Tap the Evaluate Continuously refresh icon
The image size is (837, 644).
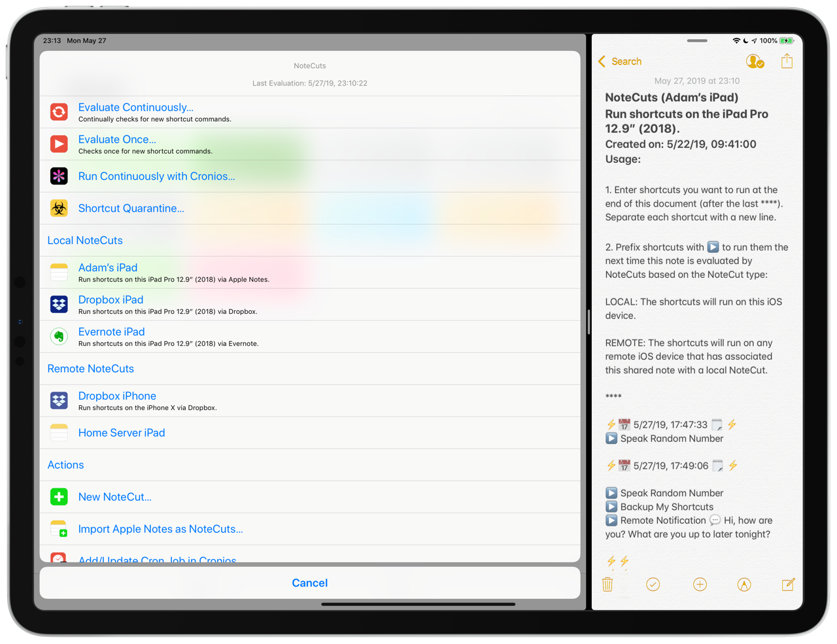59,112
